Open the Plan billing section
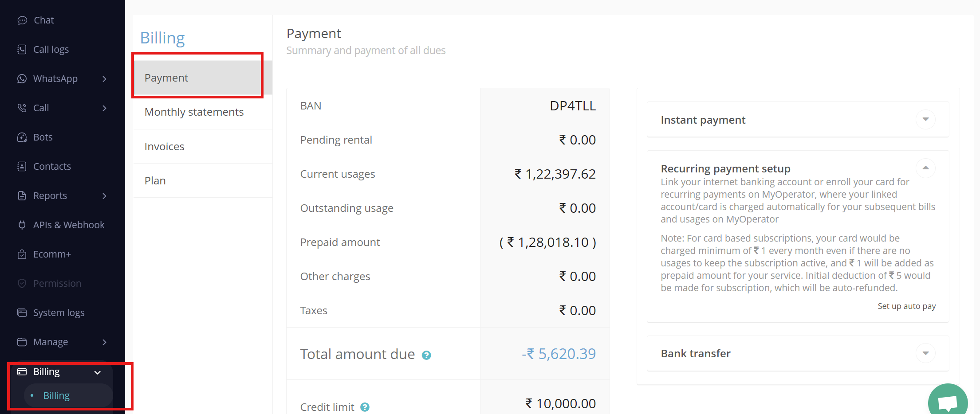Screen dimensions: 980x414 tap(155, 181)
